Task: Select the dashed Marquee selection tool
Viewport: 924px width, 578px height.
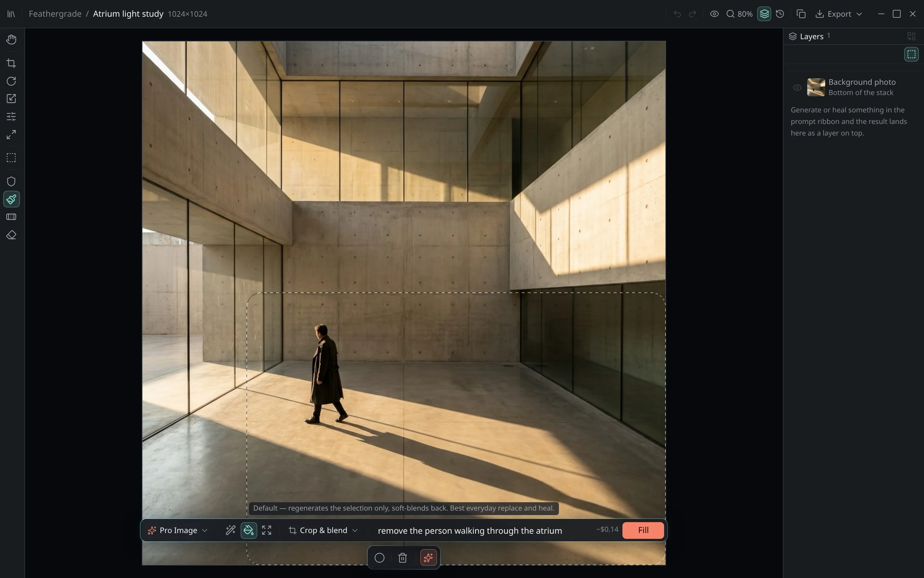Action: pyautogui.click(x=12, y=157)
